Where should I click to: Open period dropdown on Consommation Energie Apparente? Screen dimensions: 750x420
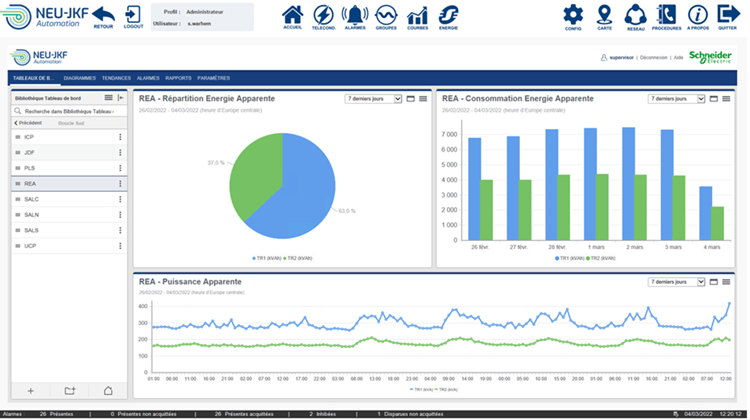tap(676, 99)
